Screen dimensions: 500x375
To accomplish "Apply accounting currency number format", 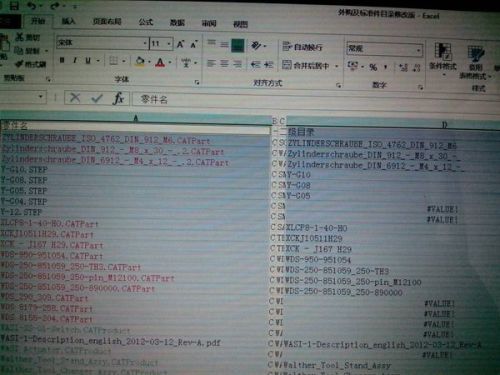I will point(352,65).
